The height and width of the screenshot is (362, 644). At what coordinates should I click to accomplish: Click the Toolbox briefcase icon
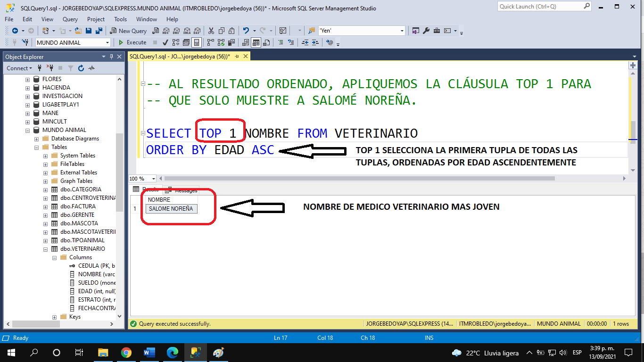[x=437, y=31]
